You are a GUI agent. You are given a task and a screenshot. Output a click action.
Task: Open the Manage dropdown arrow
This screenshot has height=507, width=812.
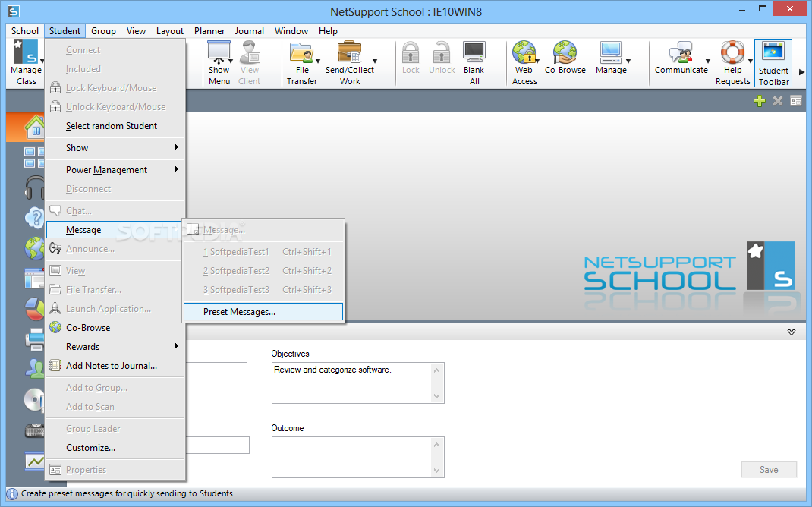(x=628, y=61)
